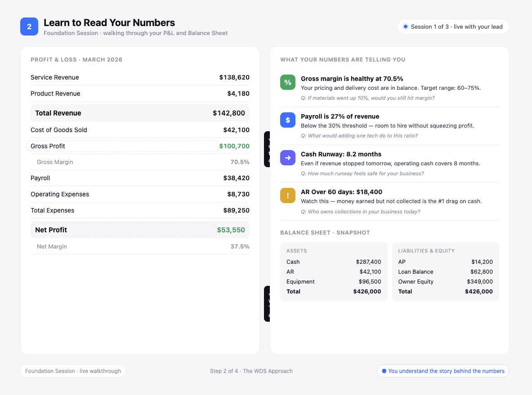
Task: Click the green $100,700 gross profit value
Action: pyautogui.click(x=234, y=146)
